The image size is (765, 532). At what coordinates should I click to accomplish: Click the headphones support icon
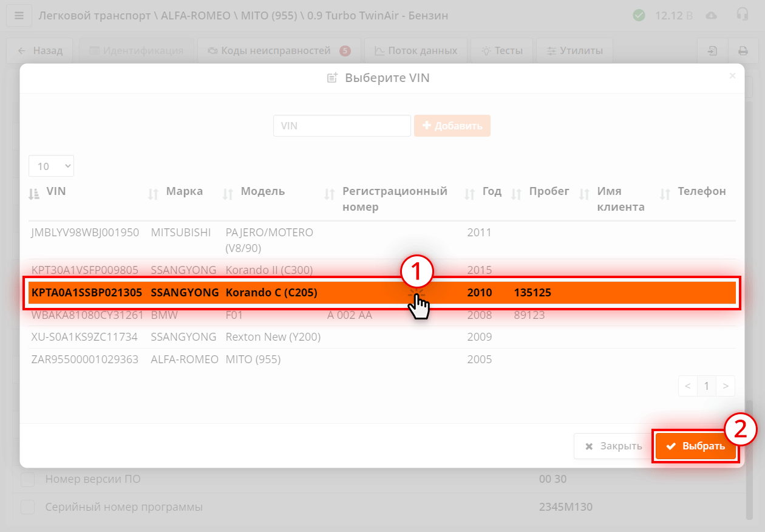[743, 15]
